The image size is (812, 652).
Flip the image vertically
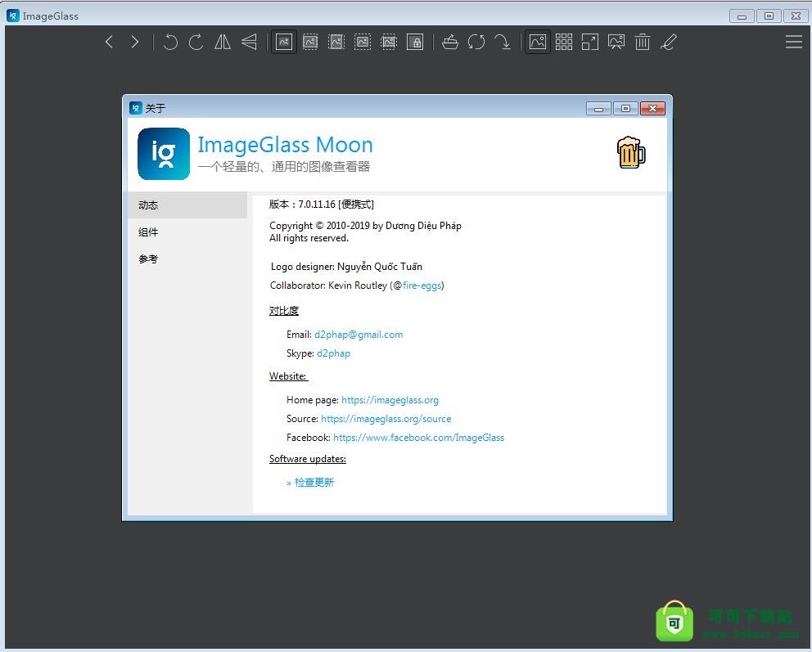249,42
